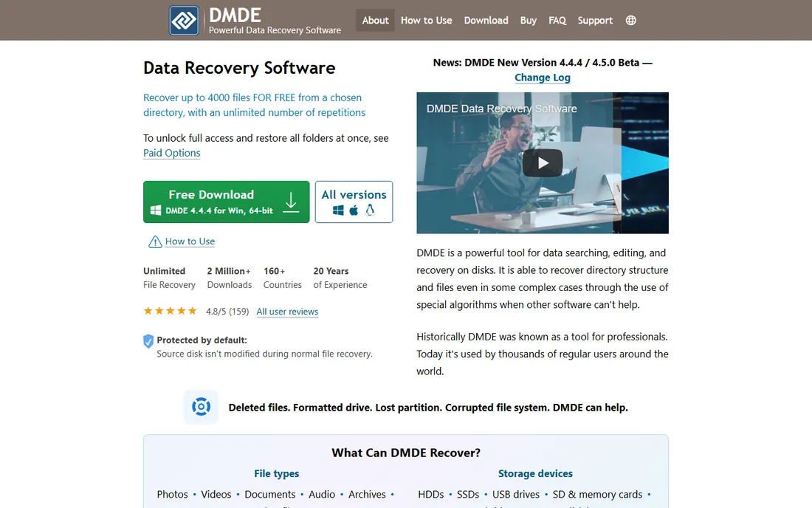Click the 'Storage devices' subheading
Viewport: 812px width, 508px height.
[x=535, y=473]
